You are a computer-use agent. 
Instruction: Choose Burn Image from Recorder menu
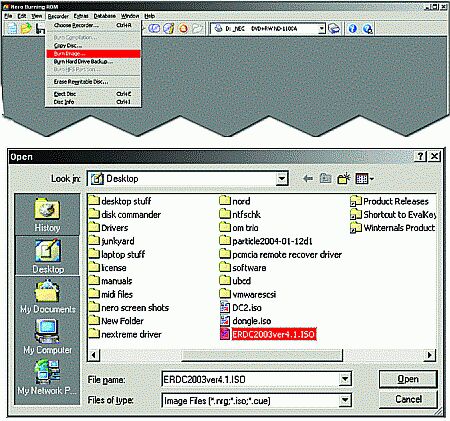[93, 54]
